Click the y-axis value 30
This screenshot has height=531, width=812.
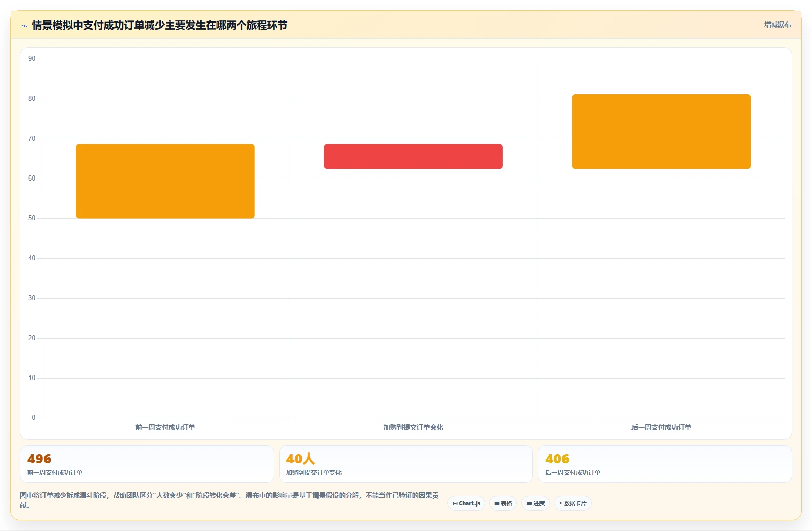tap(32, 298)
